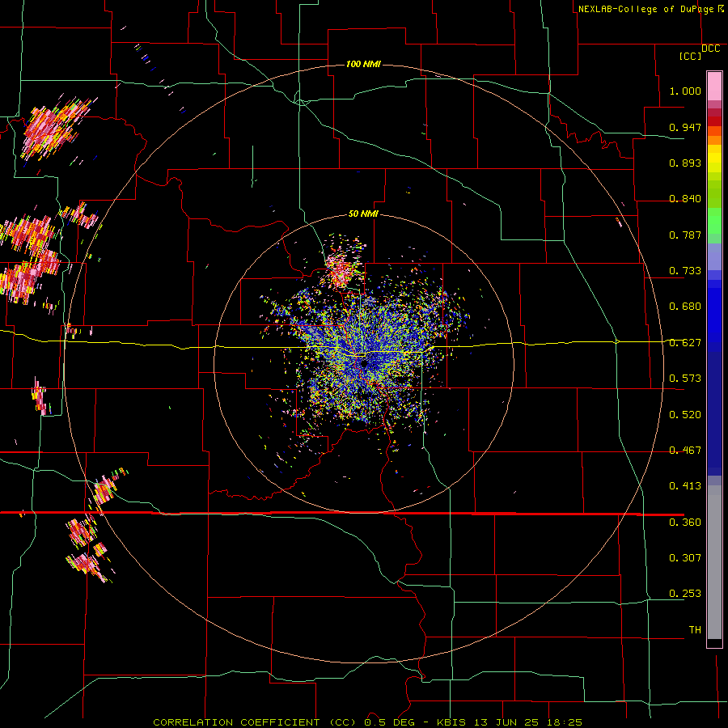
Task: Click the black radar site dot
Action: 365,364
